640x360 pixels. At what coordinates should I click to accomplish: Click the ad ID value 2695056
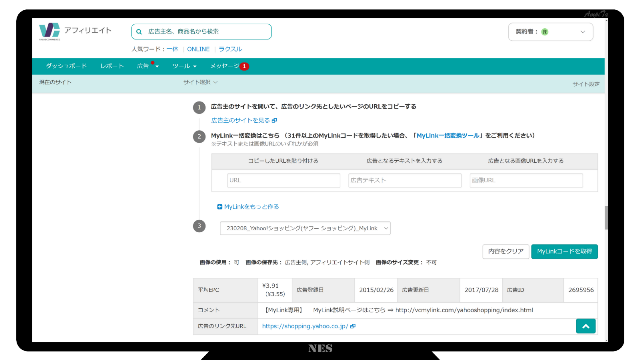point(581,290)
